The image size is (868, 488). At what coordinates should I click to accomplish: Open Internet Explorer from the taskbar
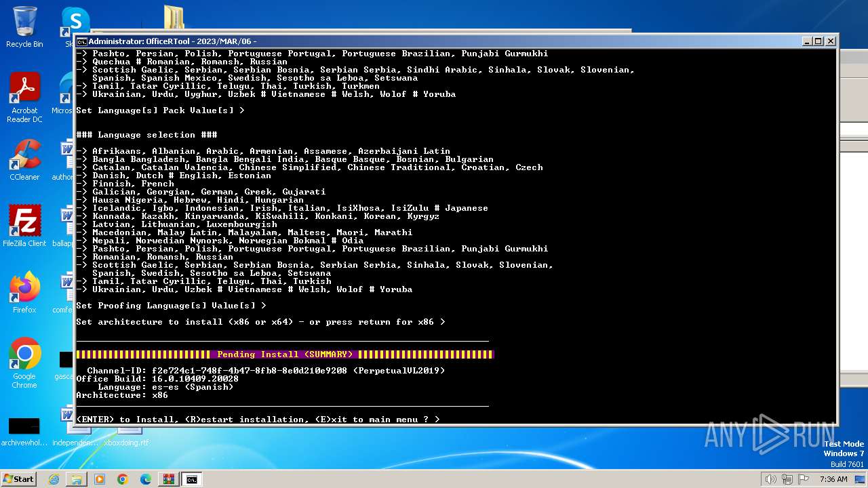[x=54, y=479]
